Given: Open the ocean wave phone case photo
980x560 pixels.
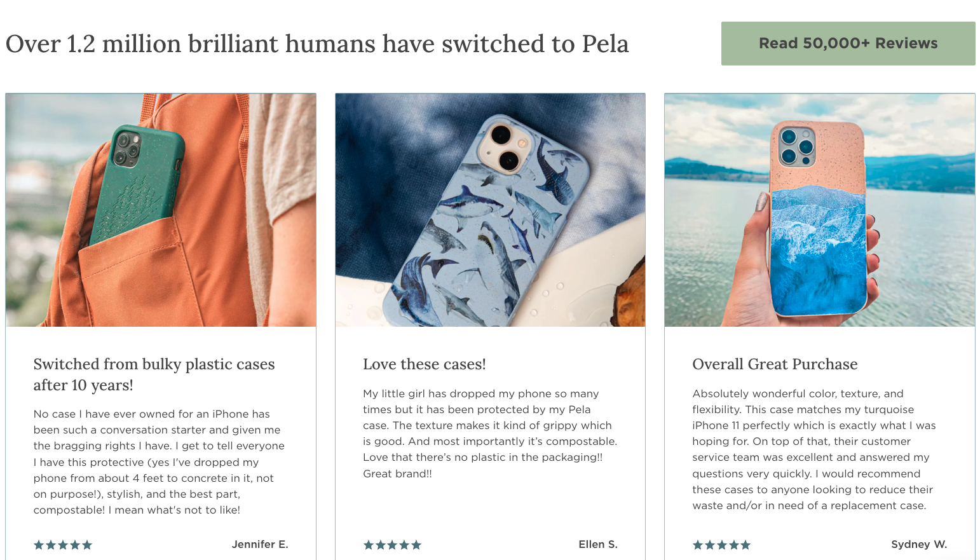Looking at the screenshot, I should click(x=820, y=210).
